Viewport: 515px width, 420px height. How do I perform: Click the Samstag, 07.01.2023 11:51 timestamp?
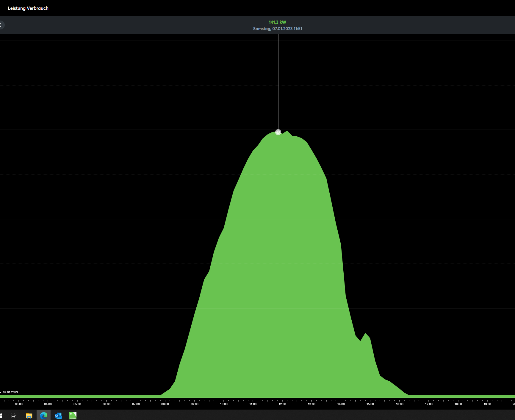tap(278, 29)
